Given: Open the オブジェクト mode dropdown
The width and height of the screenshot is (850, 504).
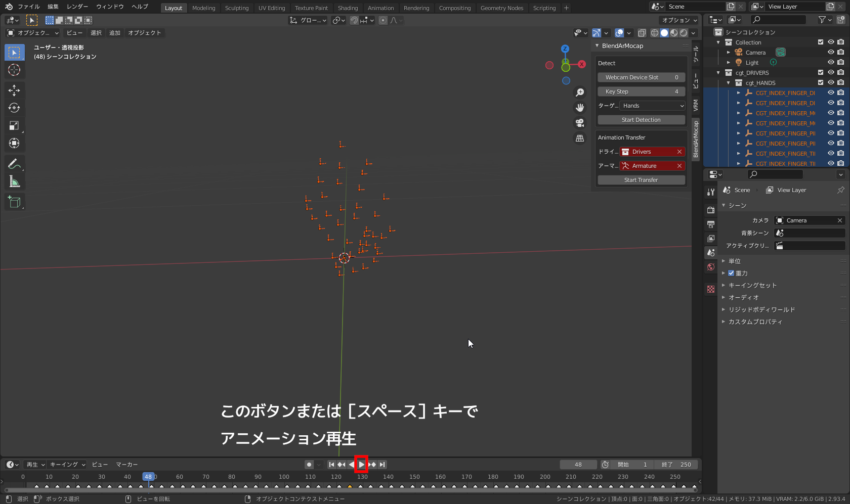Looking at the screenshot, I should tap(32, 33).
